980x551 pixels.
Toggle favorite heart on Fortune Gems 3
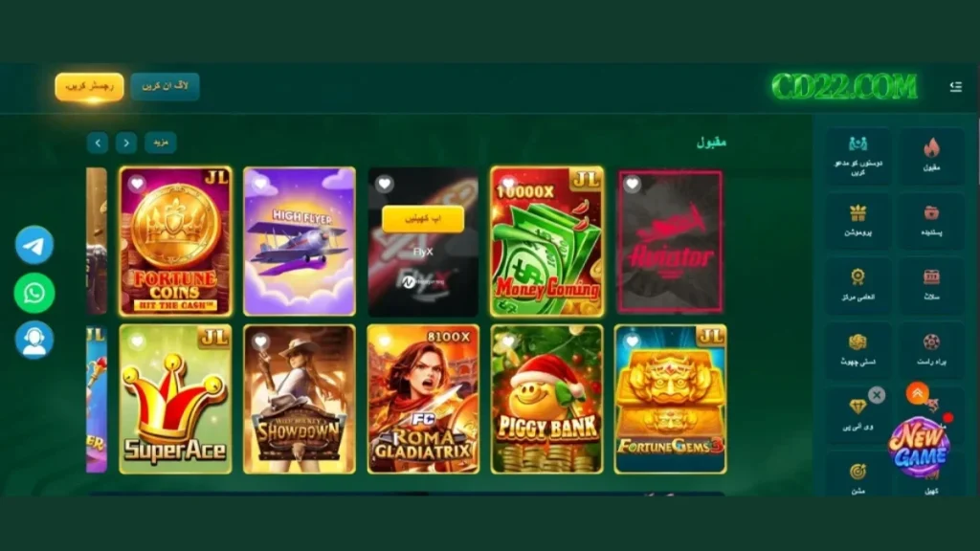(632, 342)
